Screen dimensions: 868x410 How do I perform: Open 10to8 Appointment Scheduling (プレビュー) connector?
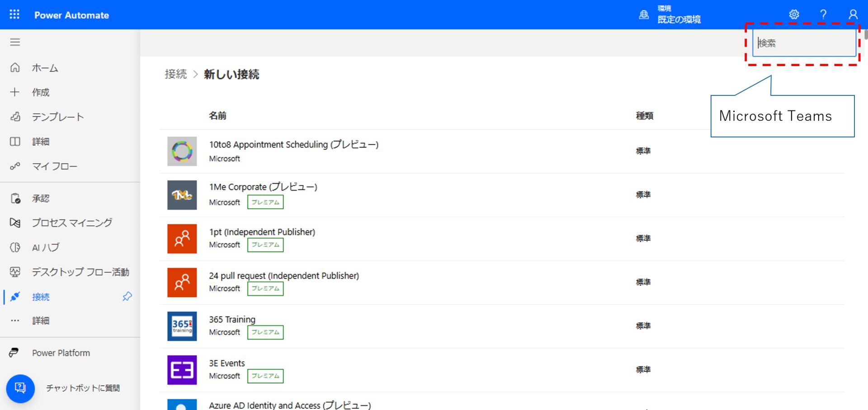(294, 144)
